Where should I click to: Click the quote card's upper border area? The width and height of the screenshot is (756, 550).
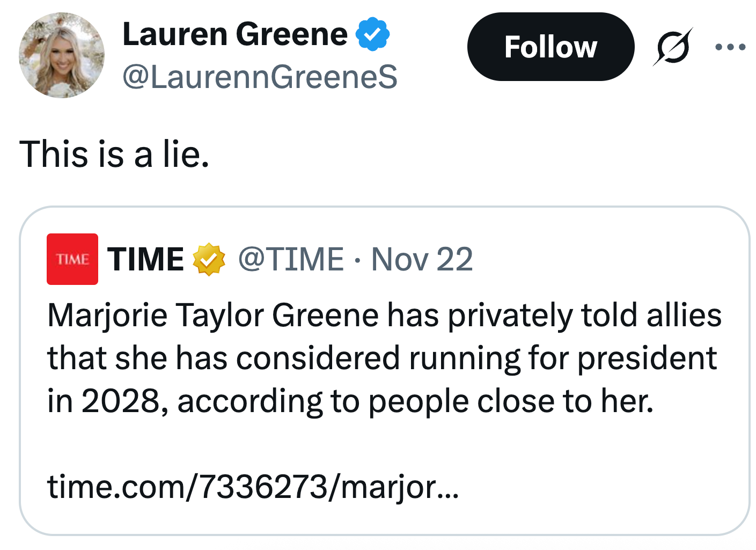tap(381, 208)
